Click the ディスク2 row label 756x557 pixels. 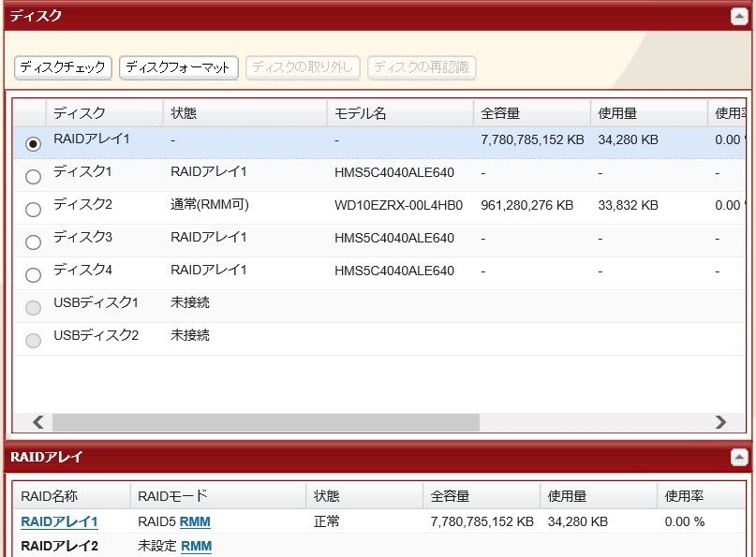pos(82,204)
